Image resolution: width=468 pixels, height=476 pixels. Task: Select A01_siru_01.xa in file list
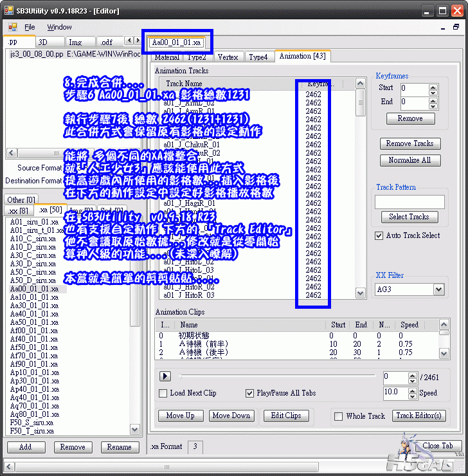34,222
